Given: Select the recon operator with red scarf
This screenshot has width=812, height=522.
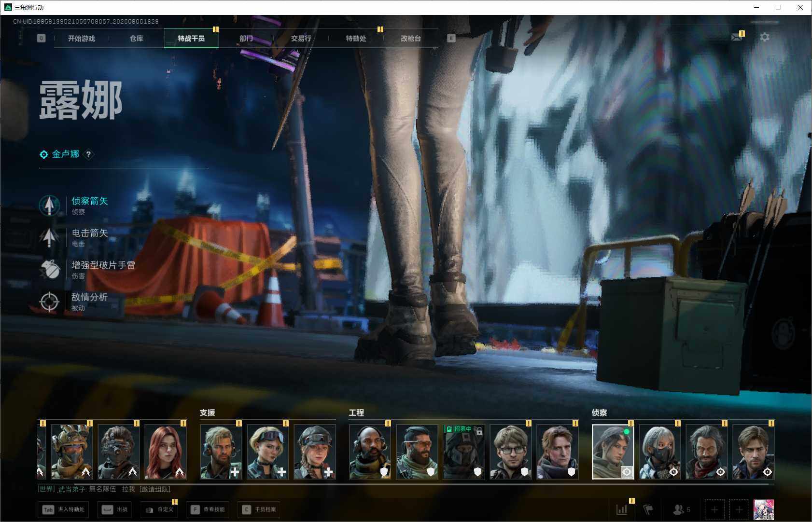Looking at the screenshot, I should click(x=707, y=452).
